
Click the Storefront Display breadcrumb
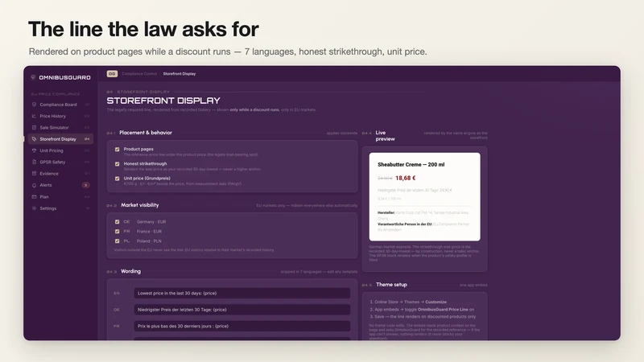(x=180, y=74)
